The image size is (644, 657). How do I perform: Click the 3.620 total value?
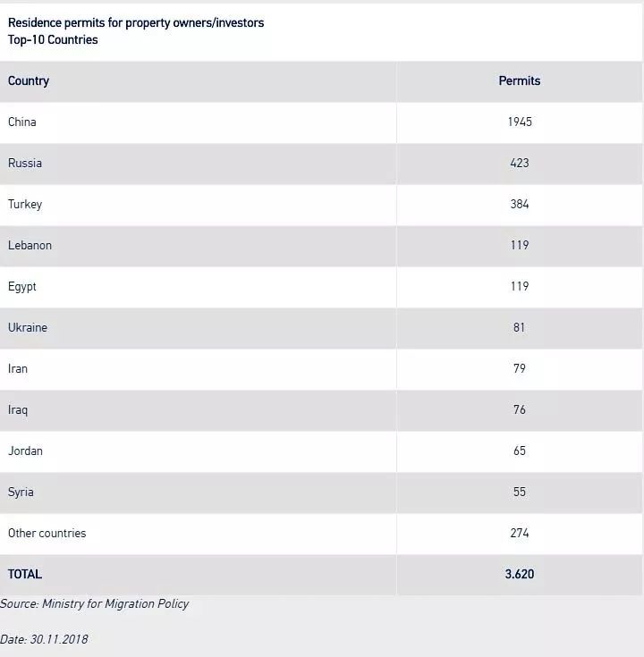(x=520, y=574)
